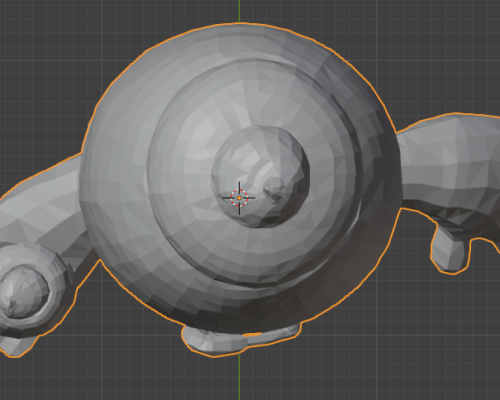500x400 pixels.
Task: Click the green Y axis line below the snail
Action: tap(239, 377)
